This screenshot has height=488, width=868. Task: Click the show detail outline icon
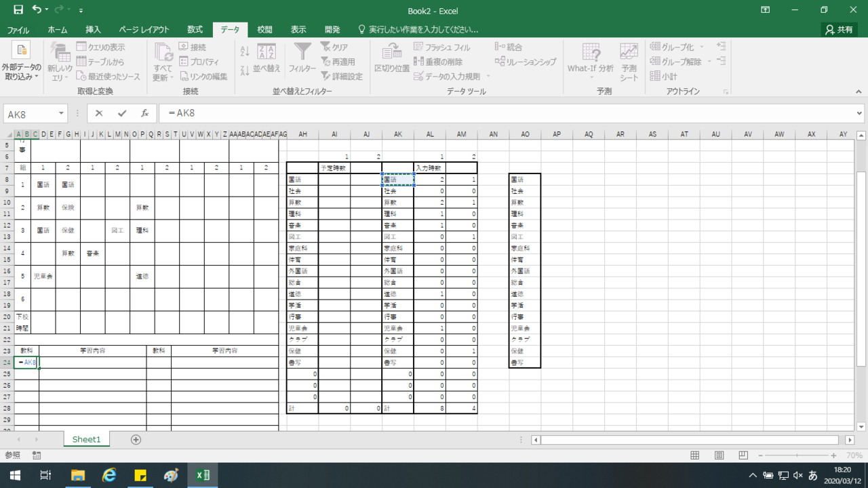tap(721, 47)
